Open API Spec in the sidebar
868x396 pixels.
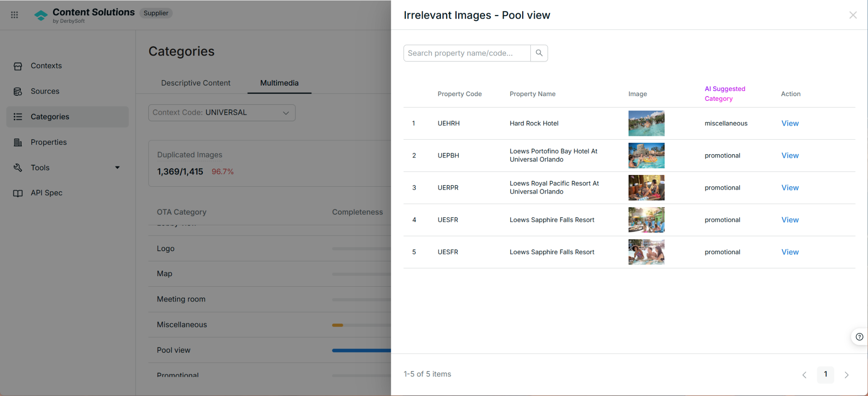[x=67, y=193]
